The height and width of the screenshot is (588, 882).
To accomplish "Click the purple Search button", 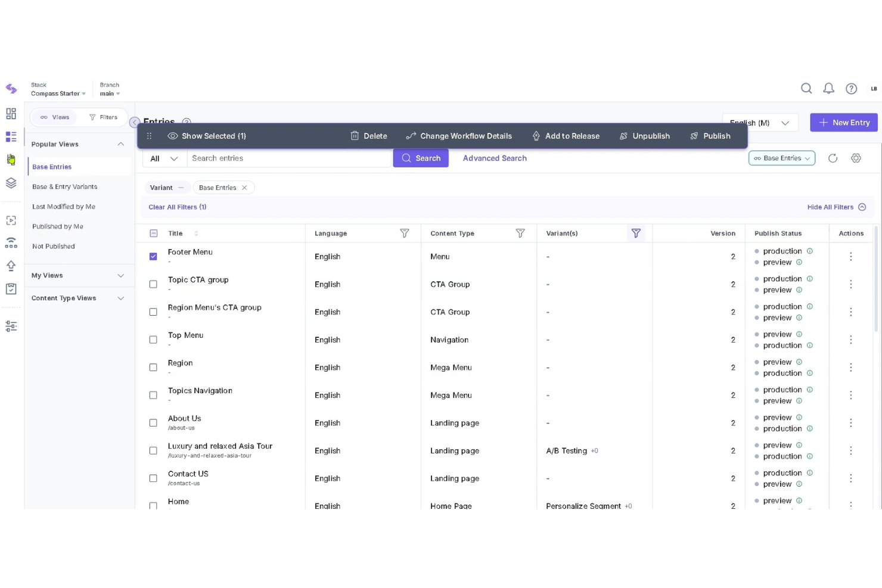I will [x=421, y=158].
